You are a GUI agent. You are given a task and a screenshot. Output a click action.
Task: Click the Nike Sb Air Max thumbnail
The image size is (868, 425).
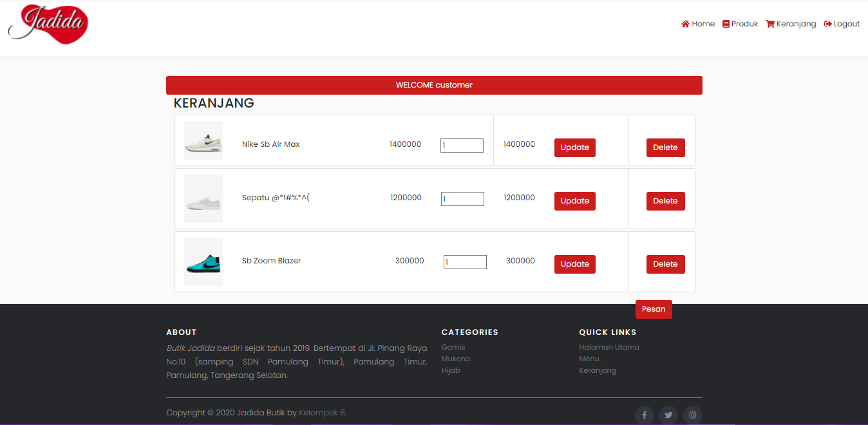tap(203, 140)
